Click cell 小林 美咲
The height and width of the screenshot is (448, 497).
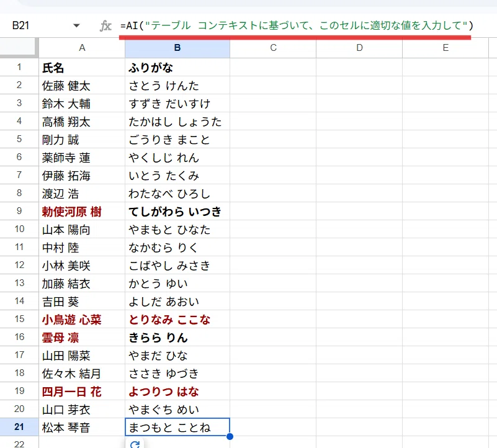click(x=82, y=265)
